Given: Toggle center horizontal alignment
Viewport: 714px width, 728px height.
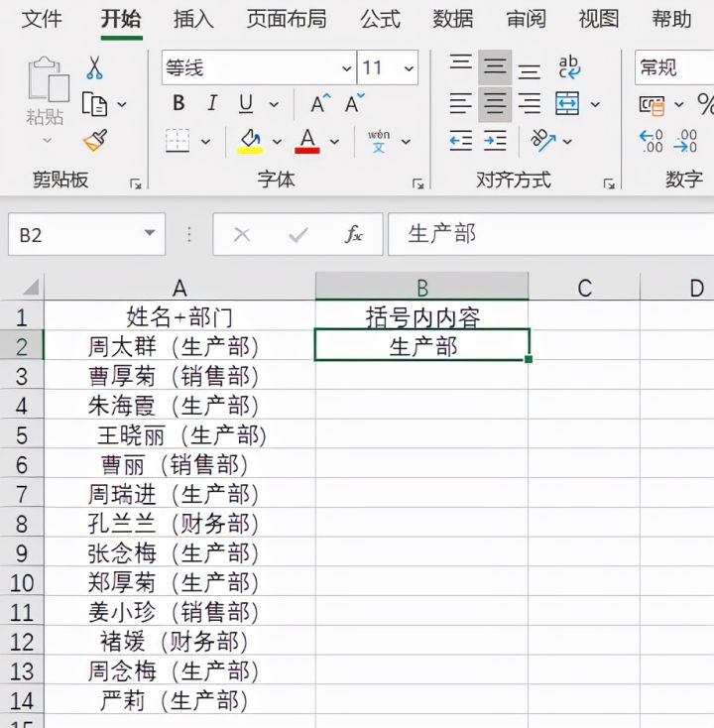Looking at the screenshot, I should (495, 104).
